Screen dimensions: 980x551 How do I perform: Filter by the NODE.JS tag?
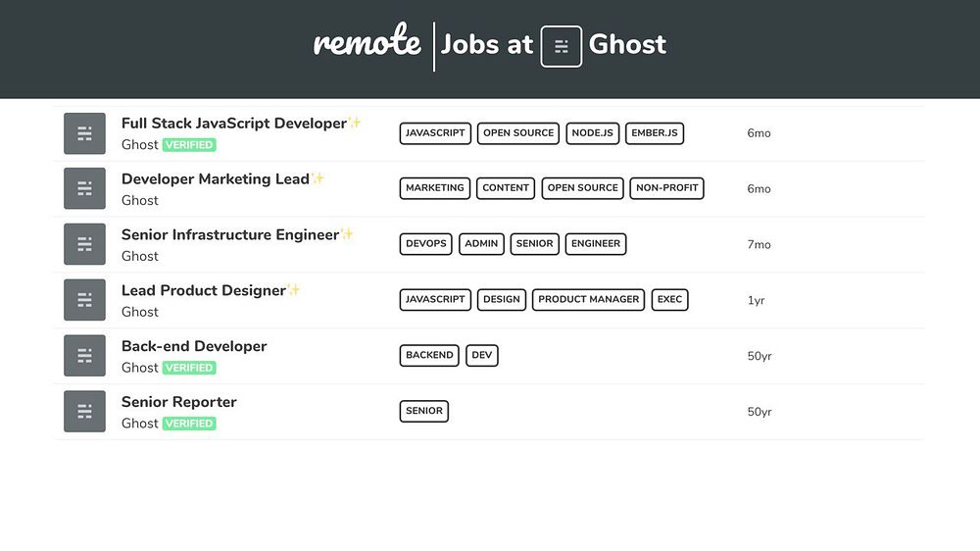pos(592,133)
